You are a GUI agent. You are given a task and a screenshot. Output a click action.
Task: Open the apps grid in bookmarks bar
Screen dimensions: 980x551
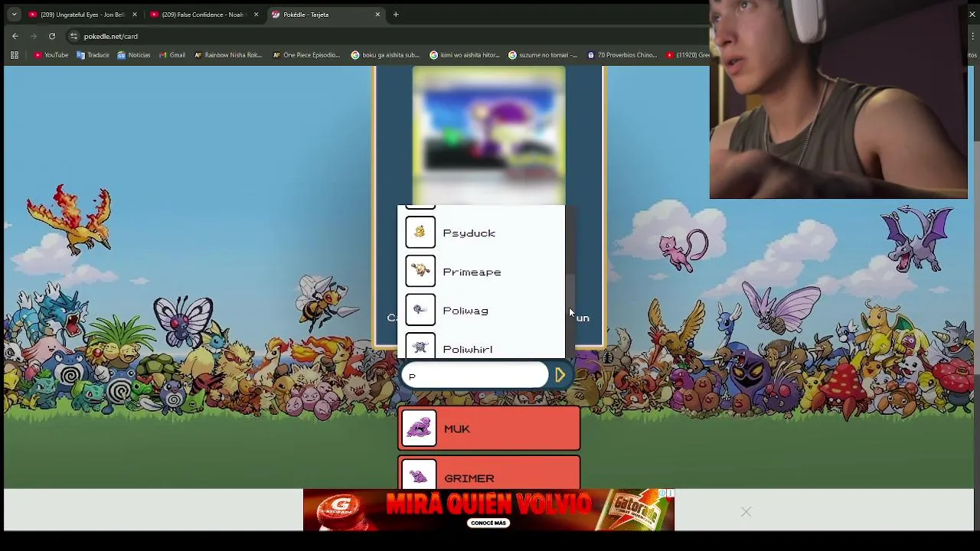pyautogui.click(x=14, y=55)
